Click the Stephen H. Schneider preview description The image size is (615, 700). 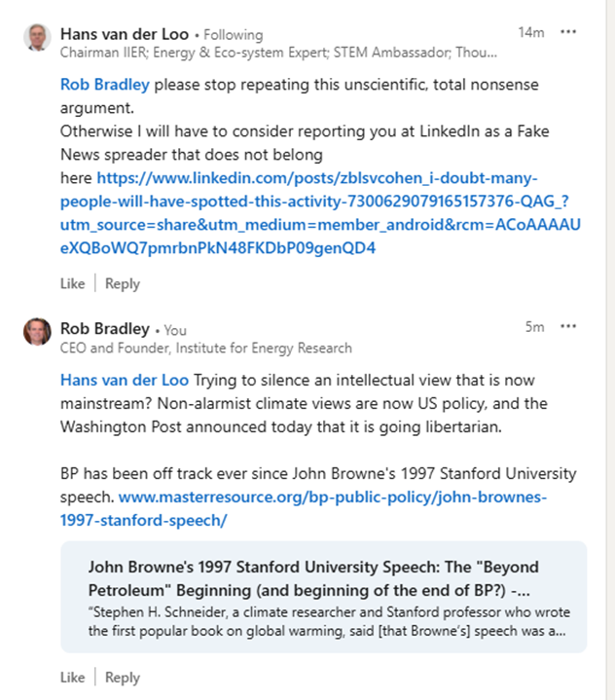tap(329, 621)
